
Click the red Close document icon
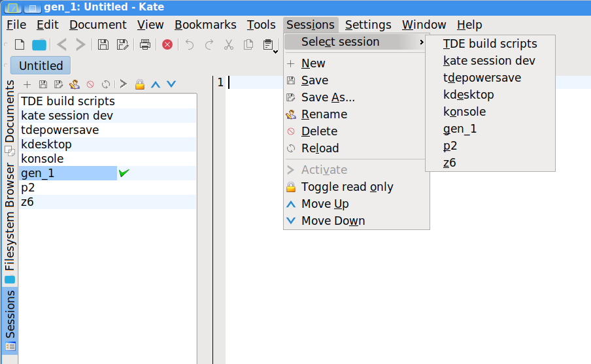tap(167, 45)
